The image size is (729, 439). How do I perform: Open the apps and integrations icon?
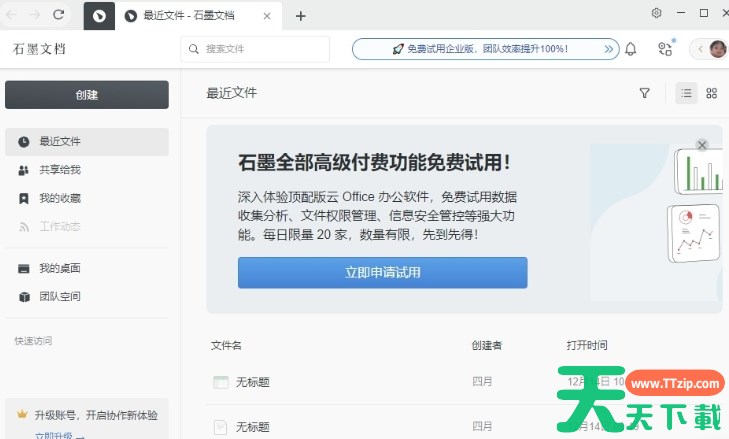665,48
